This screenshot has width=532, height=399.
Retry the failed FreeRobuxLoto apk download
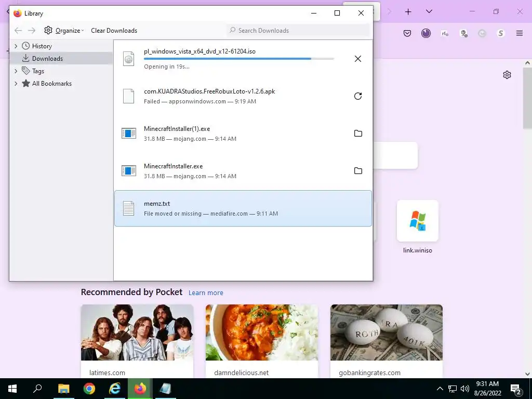click(357, 96)
